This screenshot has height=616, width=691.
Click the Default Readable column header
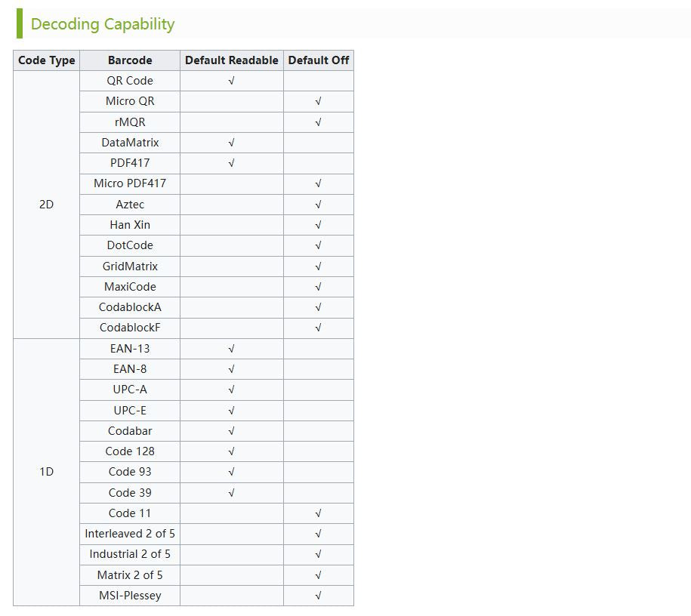pos(231,60)
